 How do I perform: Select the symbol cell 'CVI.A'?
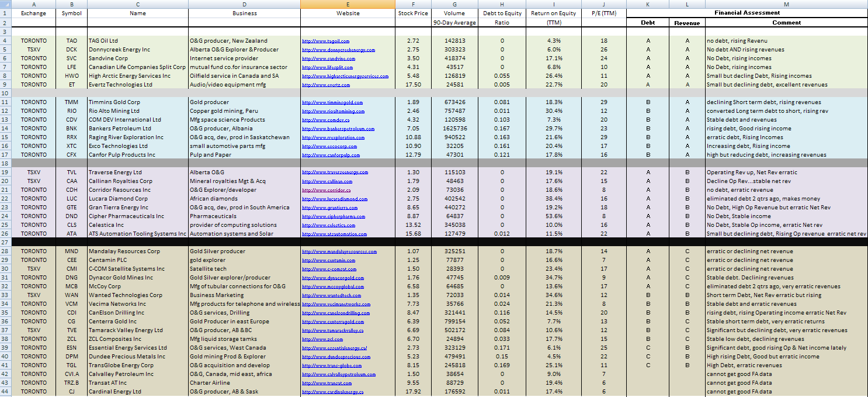(71, 374)
